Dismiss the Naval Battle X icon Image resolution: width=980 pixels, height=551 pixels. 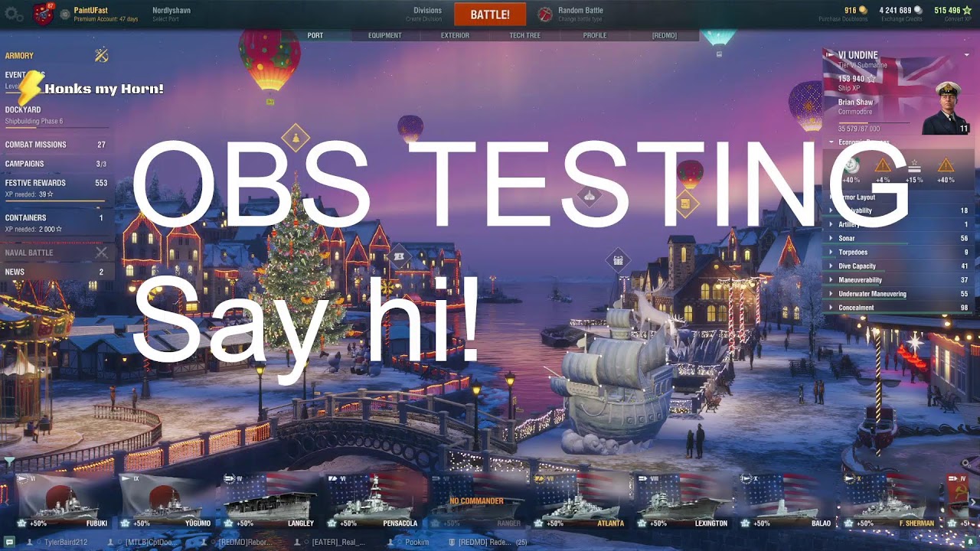click(101, 253)
